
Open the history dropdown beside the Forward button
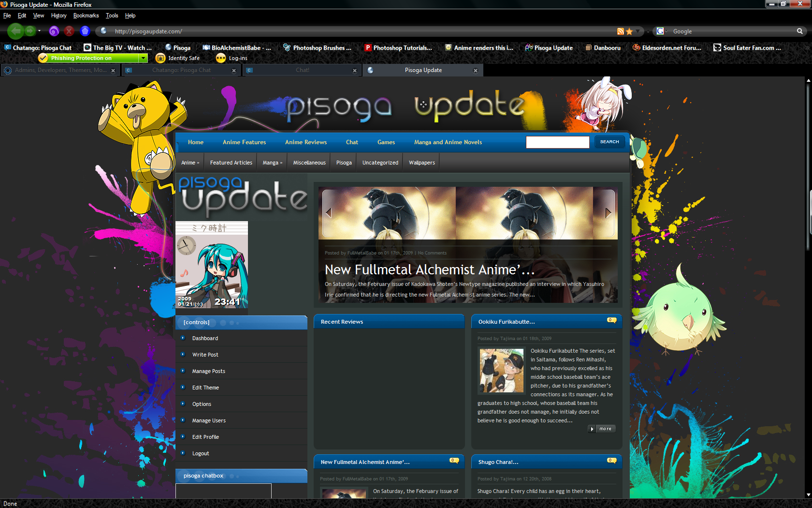[x=39, y=31]
